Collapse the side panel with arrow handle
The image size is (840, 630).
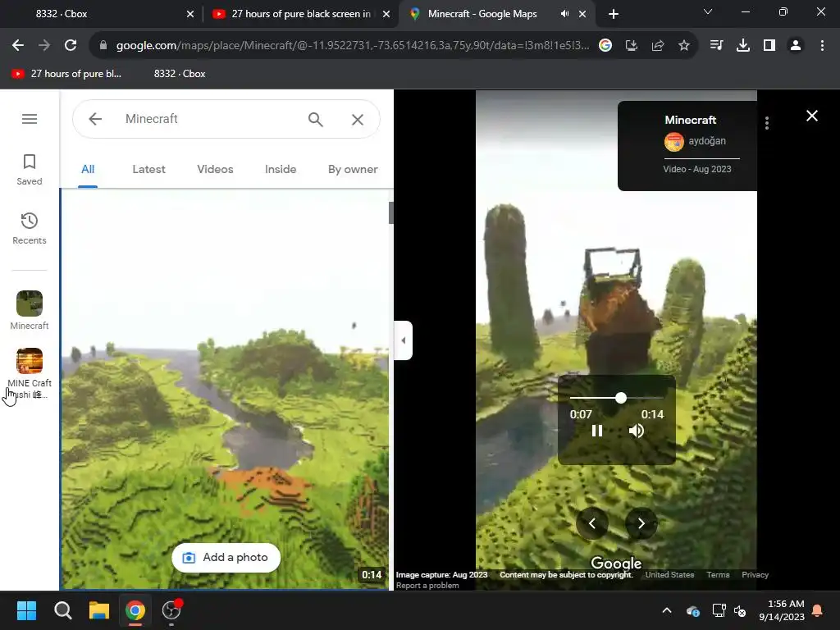[404, 340]
